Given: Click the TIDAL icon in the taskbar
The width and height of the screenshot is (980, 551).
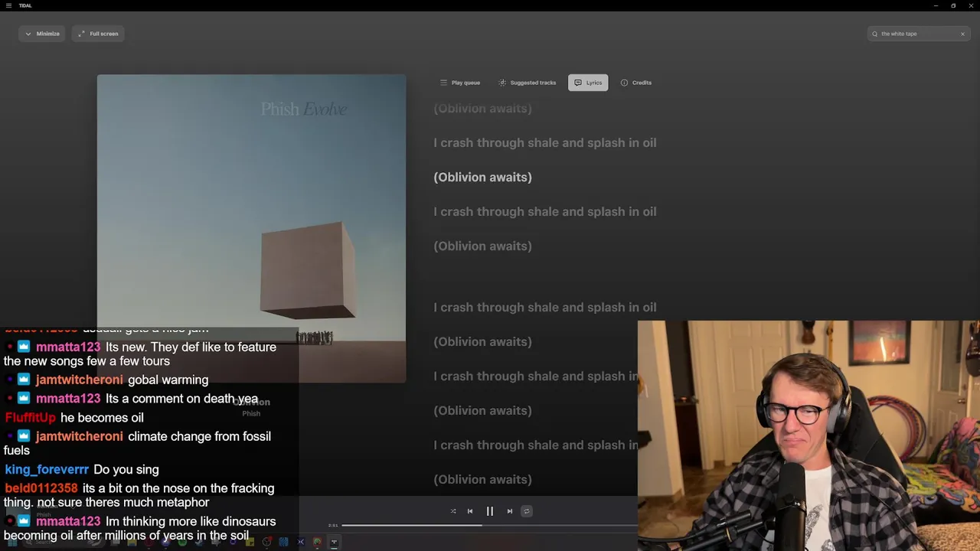Looking at the screenshot, I should pyautogui.click(x=334, y=542).
